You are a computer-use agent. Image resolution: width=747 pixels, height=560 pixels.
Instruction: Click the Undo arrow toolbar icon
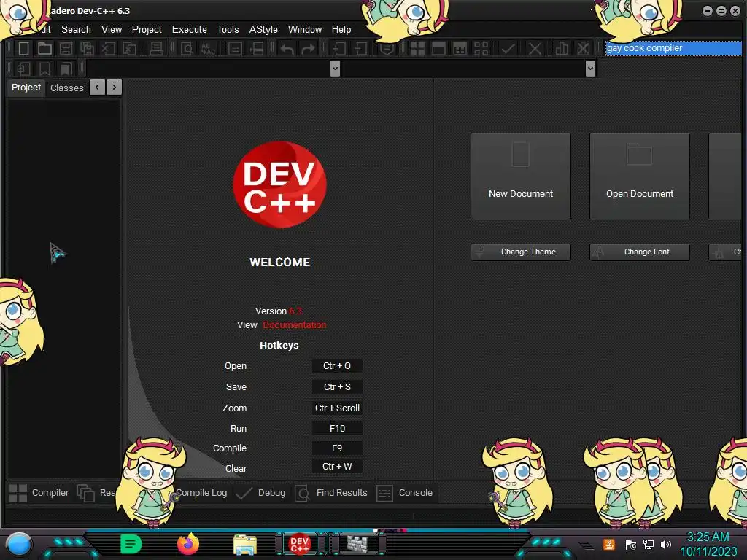(x=287, y=48)
